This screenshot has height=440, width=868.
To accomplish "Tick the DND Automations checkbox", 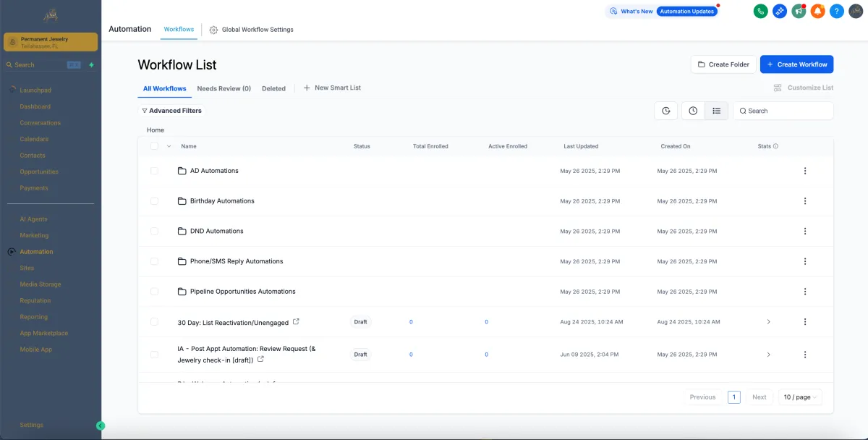I will coord(154,231).
